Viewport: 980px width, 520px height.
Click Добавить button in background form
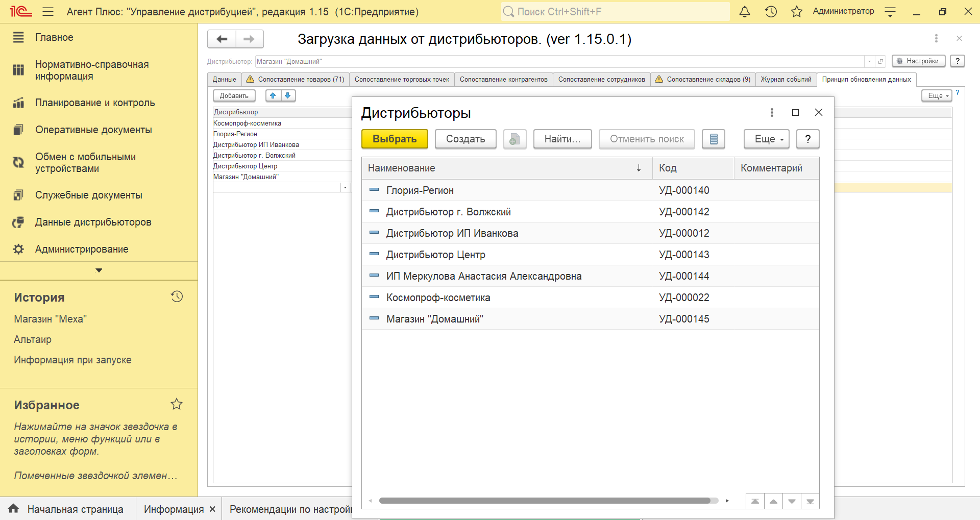(234, 95)
